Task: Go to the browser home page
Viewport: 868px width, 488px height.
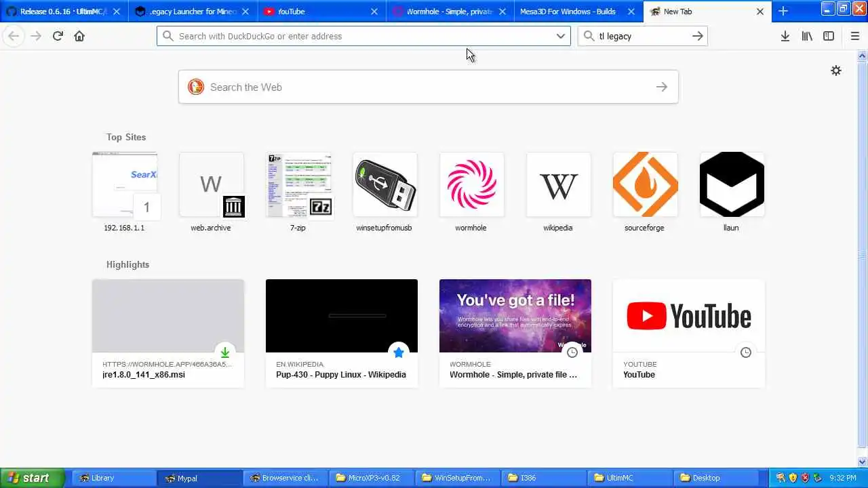Action: click(x=79, y=36)
